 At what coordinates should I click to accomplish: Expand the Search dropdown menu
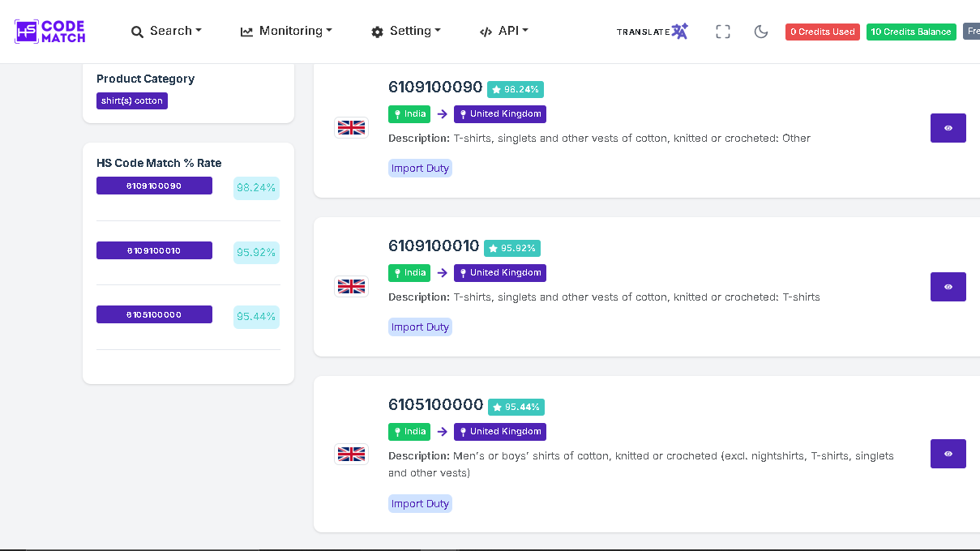pyautogui.click(x=166, y=31)
